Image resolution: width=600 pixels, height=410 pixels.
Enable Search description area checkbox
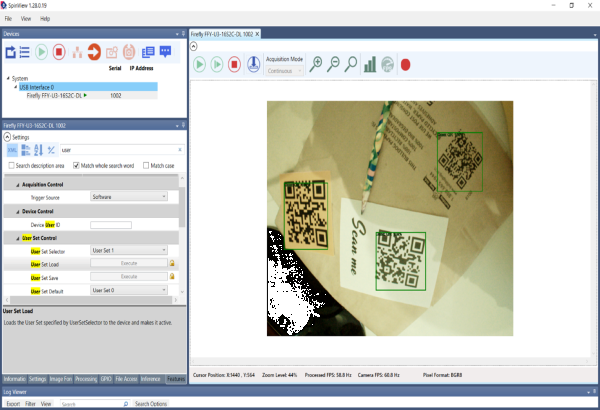[x=11, y=165]
